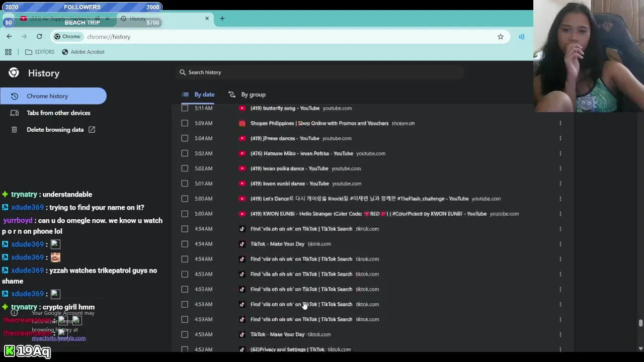
Task: Check the box for Privacy and Settings TikTok entry
Action: (185, 349)
